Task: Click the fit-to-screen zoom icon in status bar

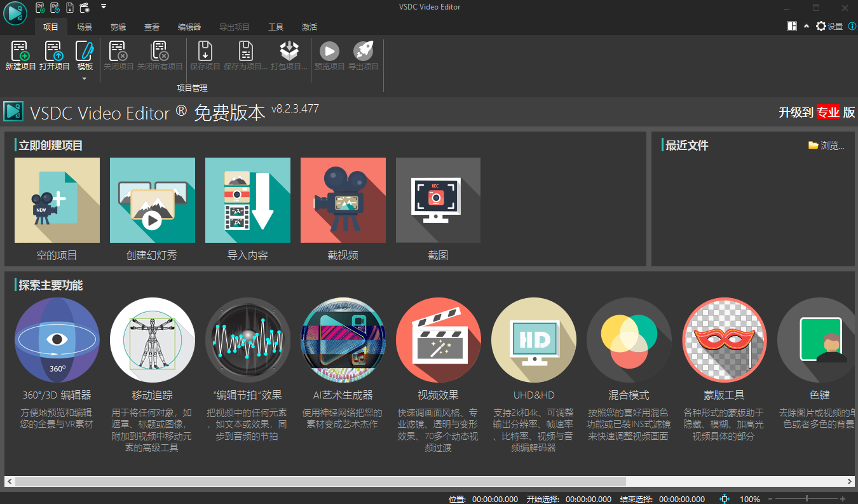Action: 725,499
